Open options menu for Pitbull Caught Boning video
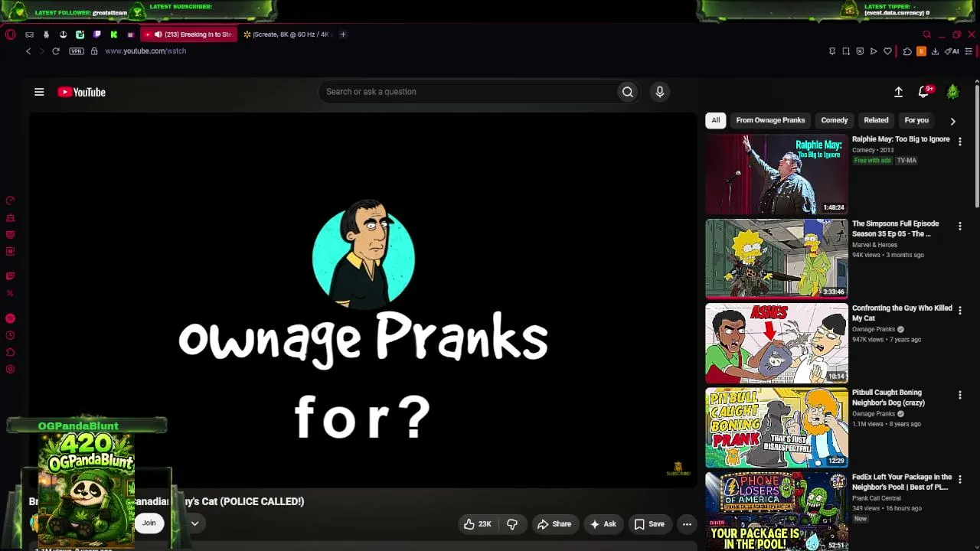The image size is (980, 551). 959,395
